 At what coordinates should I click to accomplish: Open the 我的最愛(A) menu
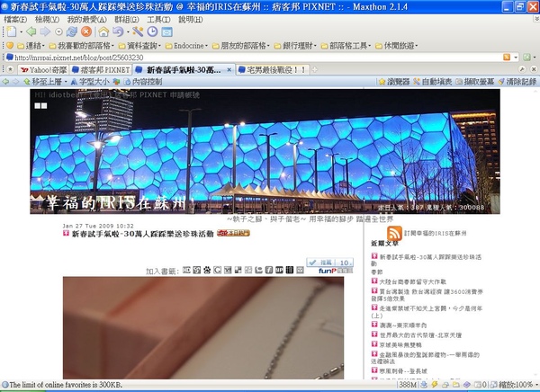tap(86, 20)
